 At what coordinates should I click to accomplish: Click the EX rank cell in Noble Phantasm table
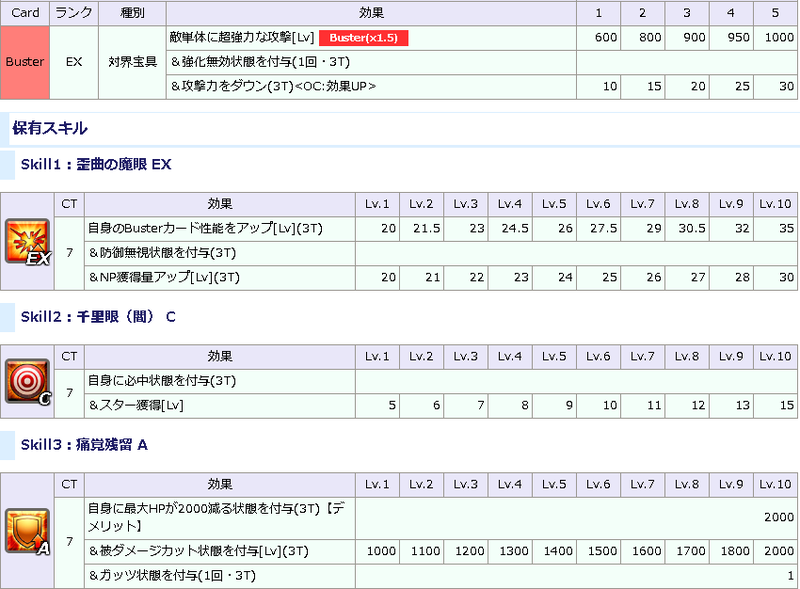tap(74, 62)
